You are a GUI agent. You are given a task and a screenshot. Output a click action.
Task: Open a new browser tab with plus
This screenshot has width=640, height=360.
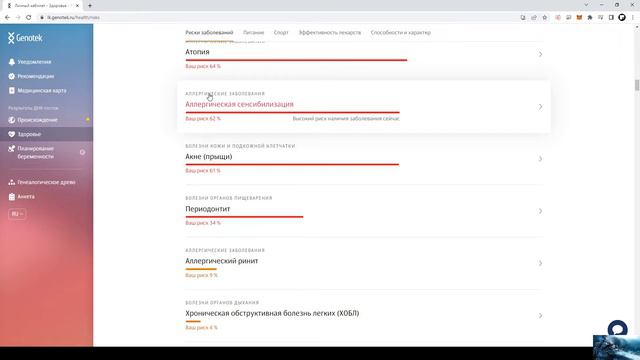90,6
